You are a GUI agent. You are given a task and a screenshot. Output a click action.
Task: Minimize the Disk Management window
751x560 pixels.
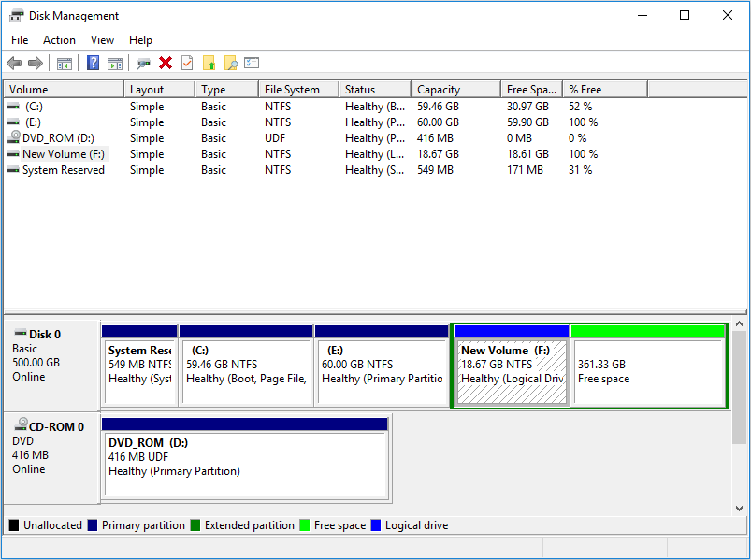[x=643, y=15]
